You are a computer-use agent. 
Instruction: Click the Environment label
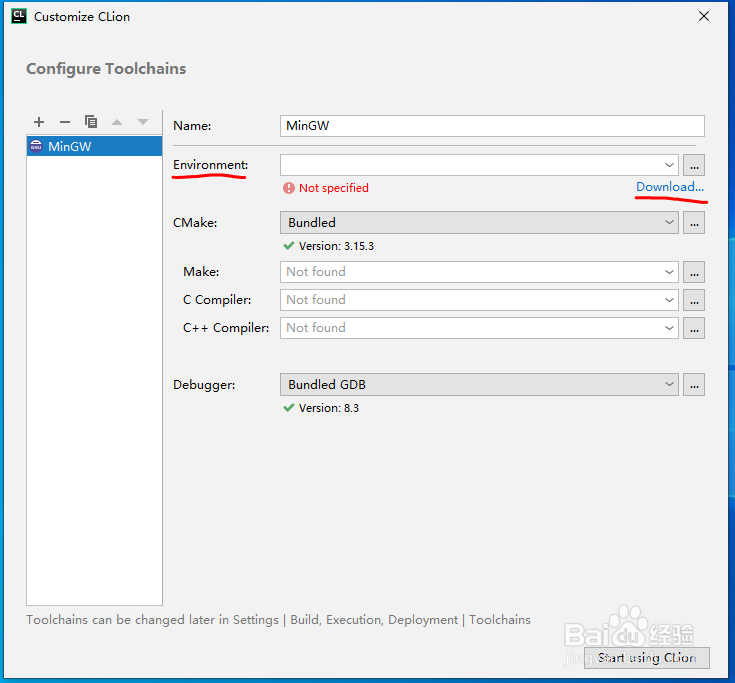210,165
